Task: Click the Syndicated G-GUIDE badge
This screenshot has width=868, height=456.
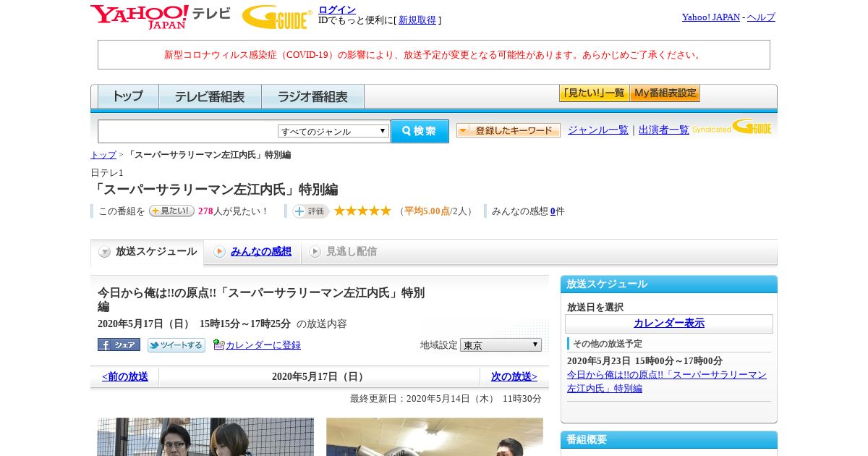Action: 732,127
